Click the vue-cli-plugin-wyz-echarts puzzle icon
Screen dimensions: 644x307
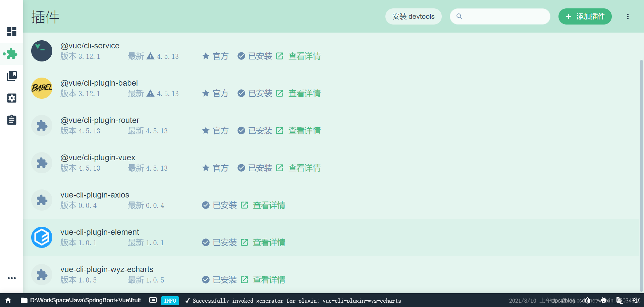pos(42,275)
